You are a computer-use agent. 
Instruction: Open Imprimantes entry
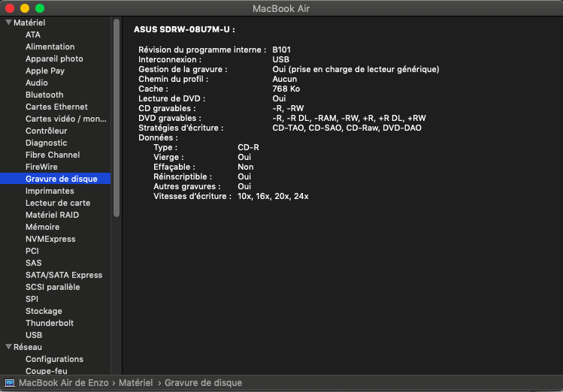(50, 191)
